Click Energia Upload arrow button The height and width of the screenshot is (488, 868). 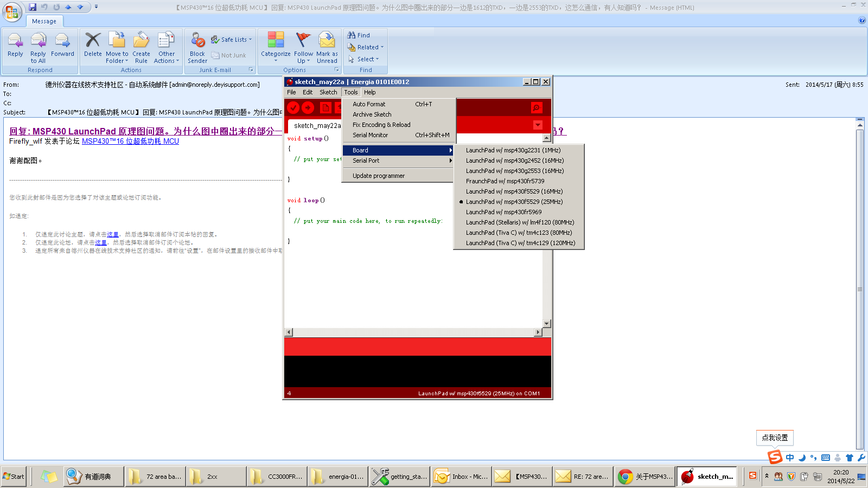(x=308, y=108)
